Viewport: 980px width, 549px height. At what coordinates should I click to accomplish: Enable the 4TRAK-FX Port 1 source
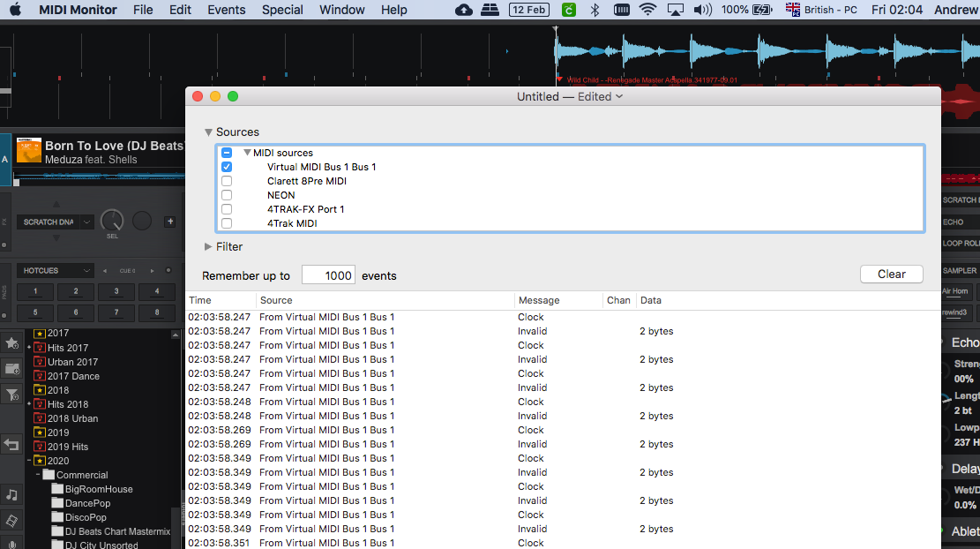(227, 209)
